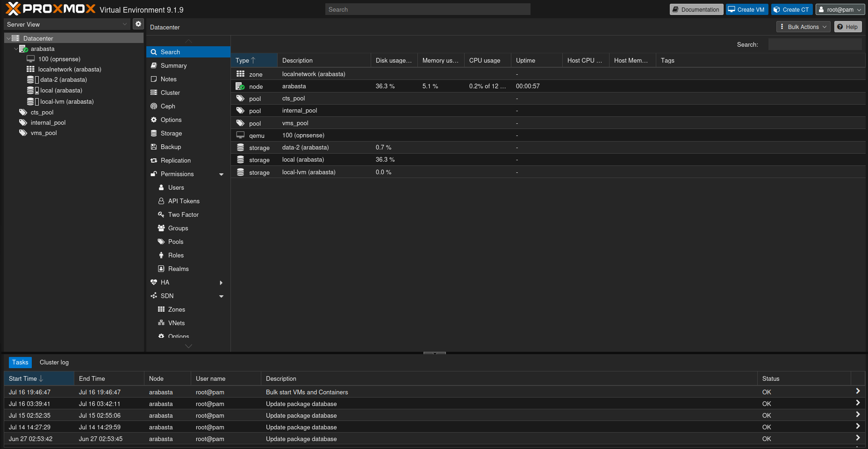The width and height of the screenshot is (868, 449).
Task: Sort by the Type column header
Action: [254, 60]
